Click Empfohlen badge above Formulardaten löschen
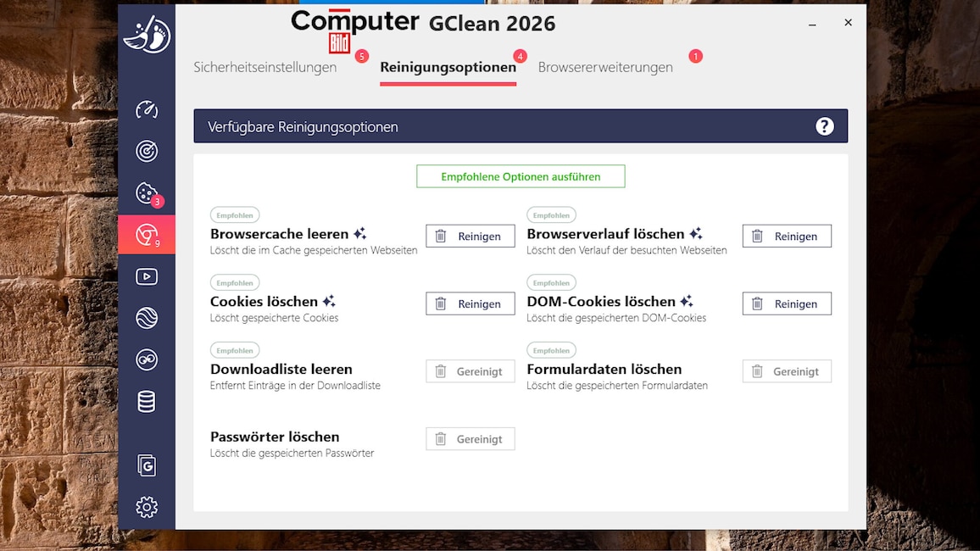Image resolution: width=980 pixels, height=551 pixels. coord(551,350)
